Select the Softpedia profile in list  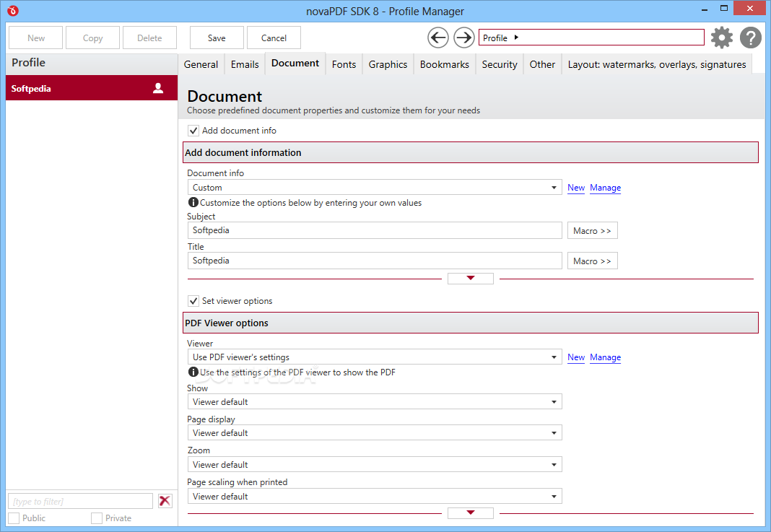point(92,88)
